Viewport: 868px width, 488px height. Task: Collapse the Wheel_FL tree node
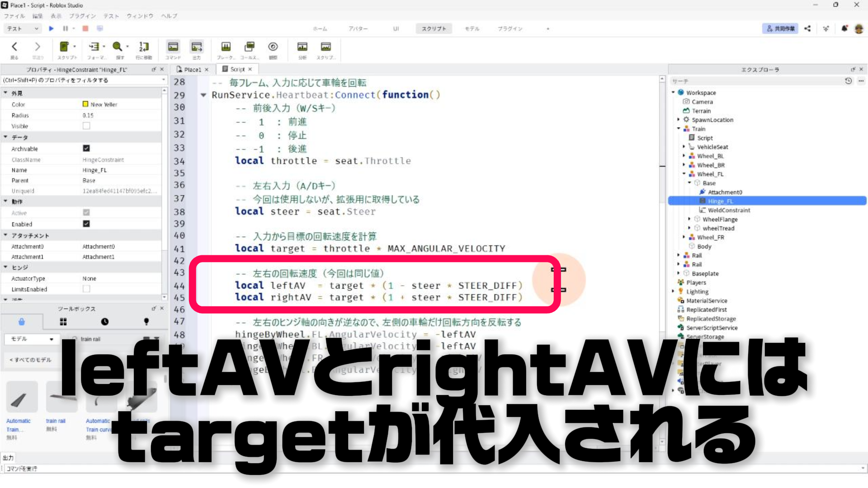click(684, 174)
